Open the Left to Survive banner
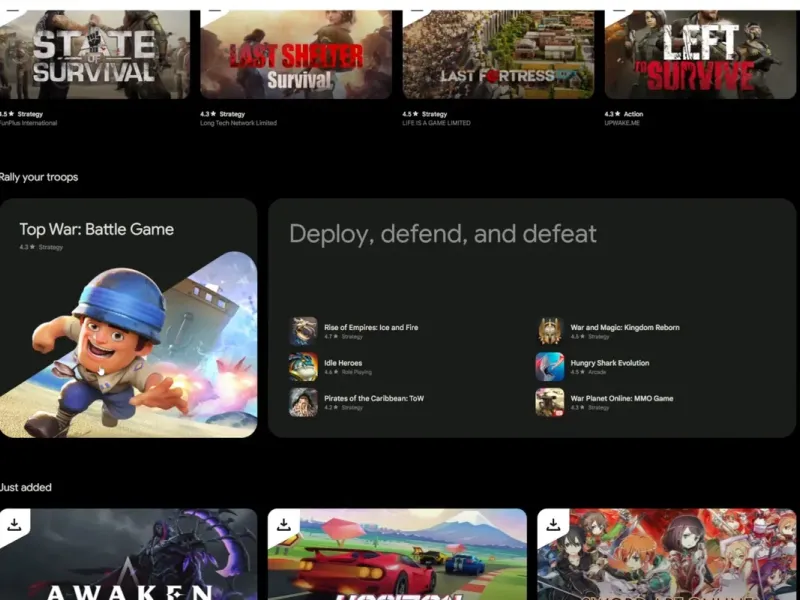The height and width of the screenshot is (600, 800). [701, 54]
